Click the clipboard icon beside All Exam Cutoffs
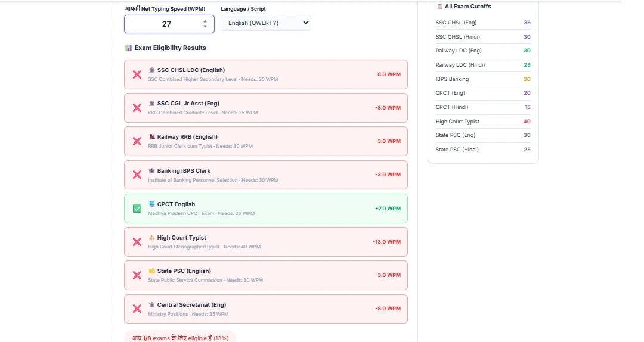The width and height of the screenshot is (644, 342). [x=439, y=7]
